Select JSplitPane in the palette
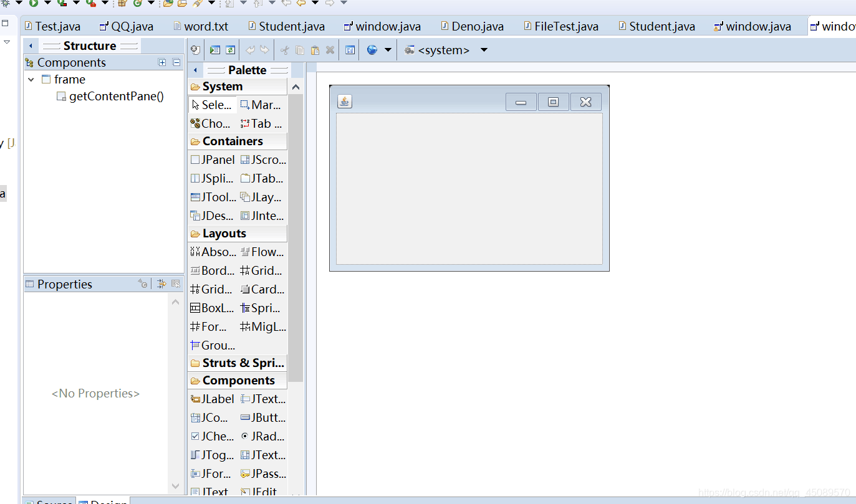The height and width of the screenshot is (504, 856). pos(212,178)
